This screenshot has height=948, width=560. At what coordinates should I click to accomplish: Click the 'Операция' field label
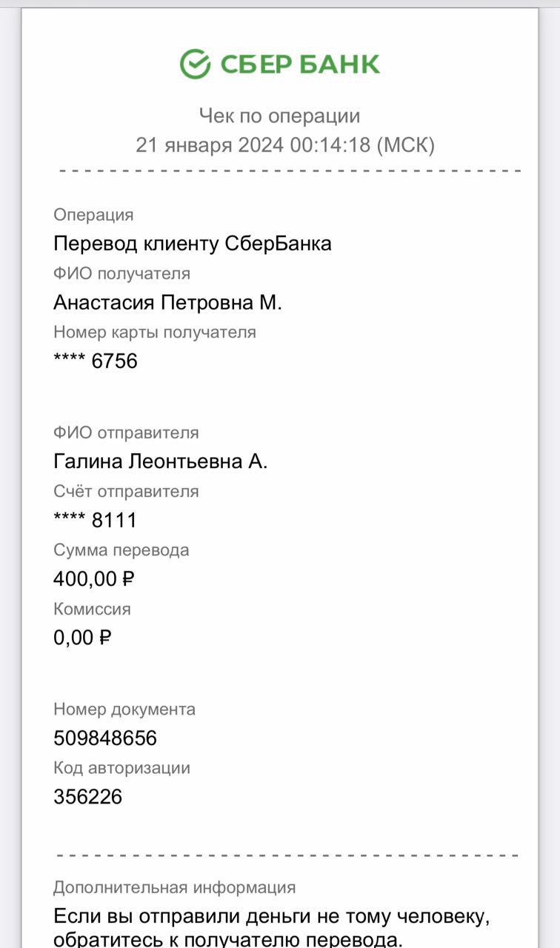click(93, 215)
